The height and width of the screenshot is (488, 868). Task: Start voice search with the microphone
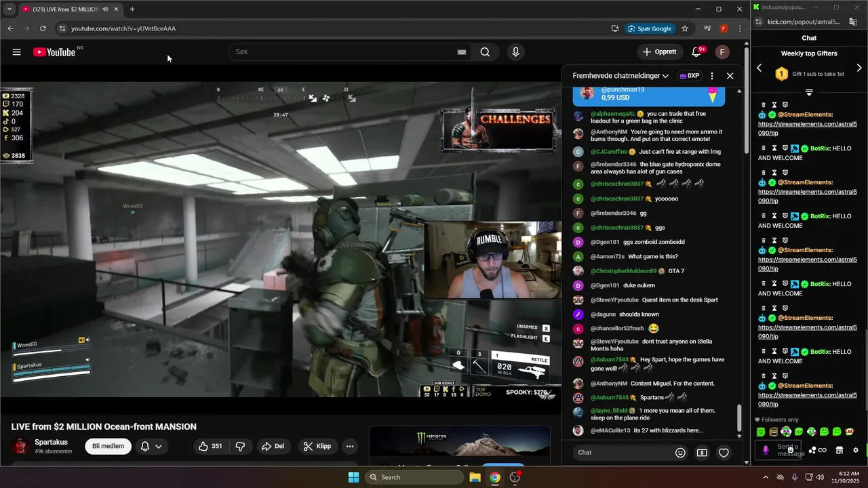coord(516,52)
